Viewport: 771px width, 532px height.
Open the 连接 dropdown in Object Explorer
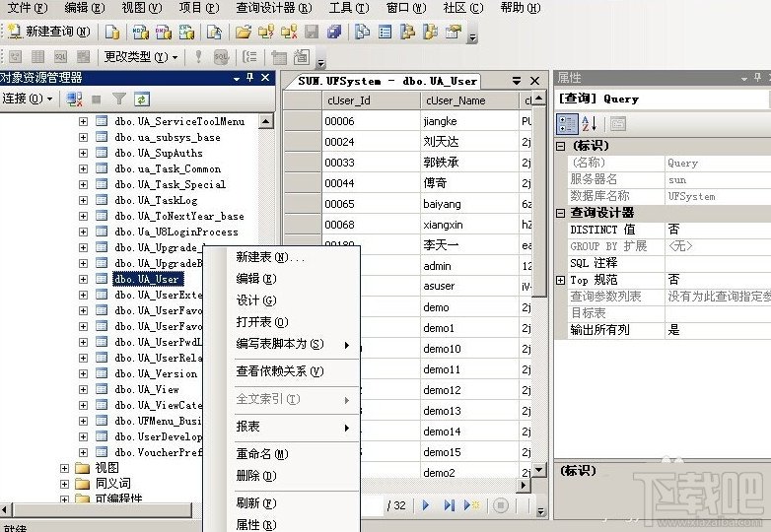pyautogui.click(x=28, y=99)
